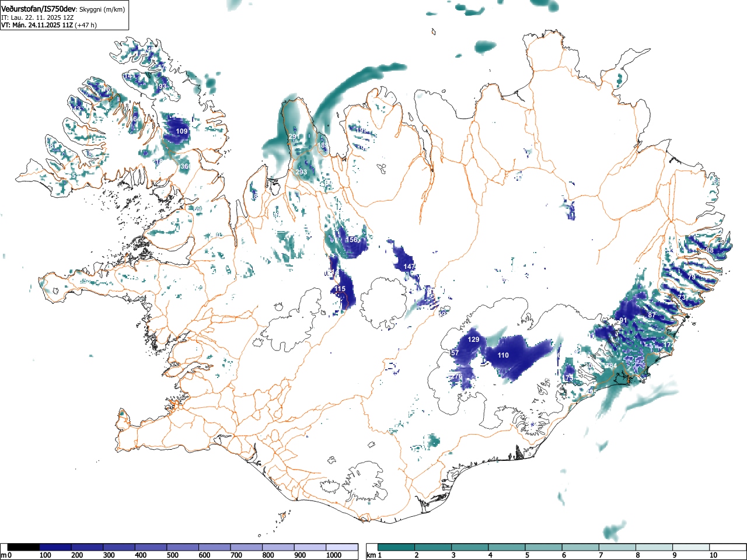The width and height of the screenshot is (747, 560).
Task: Pick the 700–800 m legend swatch
Action: coord(246,547)
